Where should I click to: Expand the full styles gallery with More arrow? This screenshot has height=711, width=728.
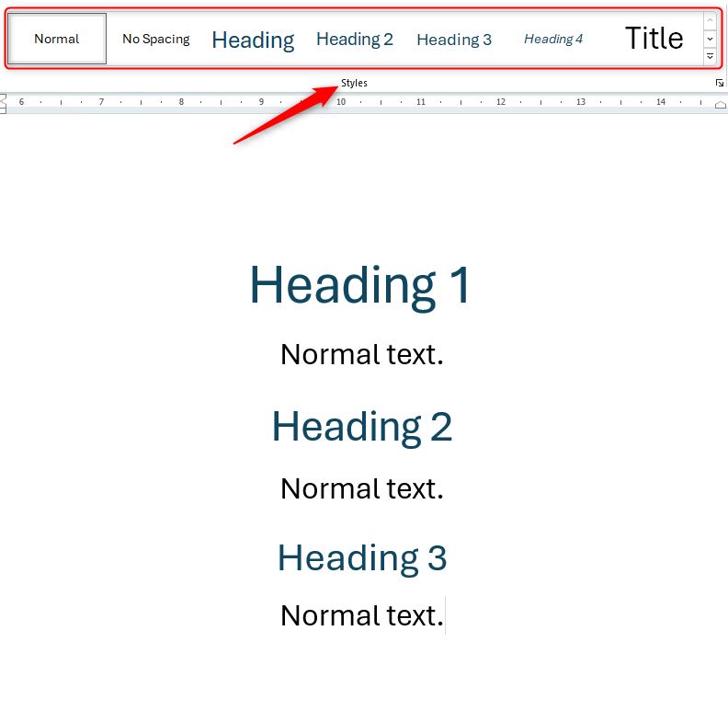[x=710, y=56]
